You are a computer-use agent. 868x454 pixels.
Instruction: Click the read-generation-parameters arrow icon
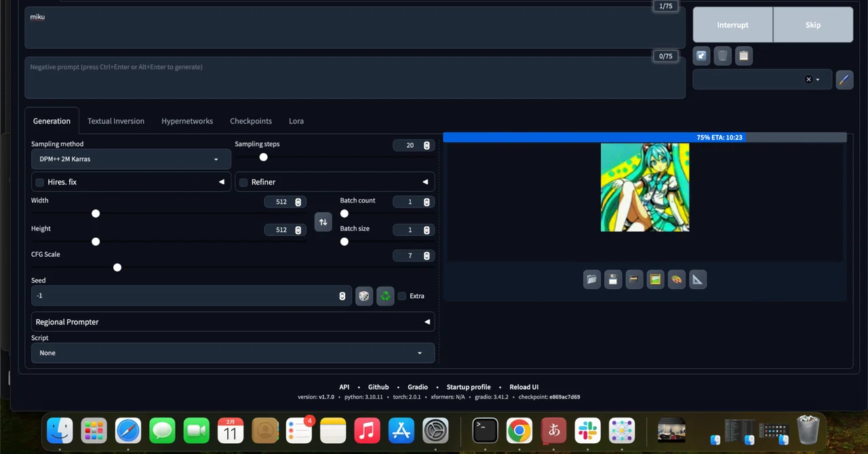tap(702, 56)
